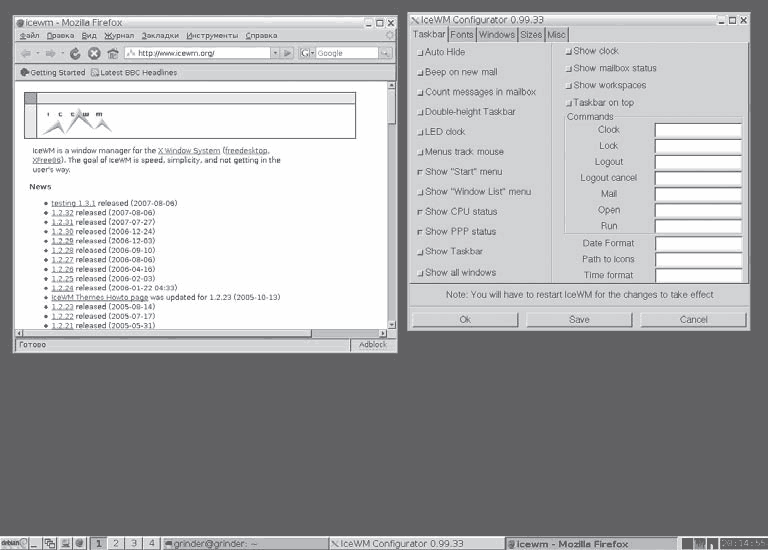
Task: Follow the IceWM Themes Howto page link
Action: 100,298
